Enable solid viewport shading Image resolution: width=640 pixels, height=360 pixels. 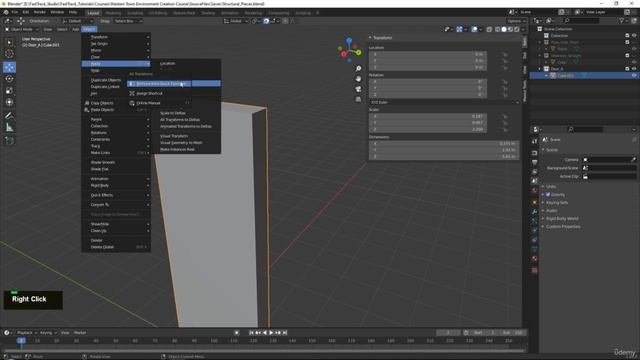[504, 29]
